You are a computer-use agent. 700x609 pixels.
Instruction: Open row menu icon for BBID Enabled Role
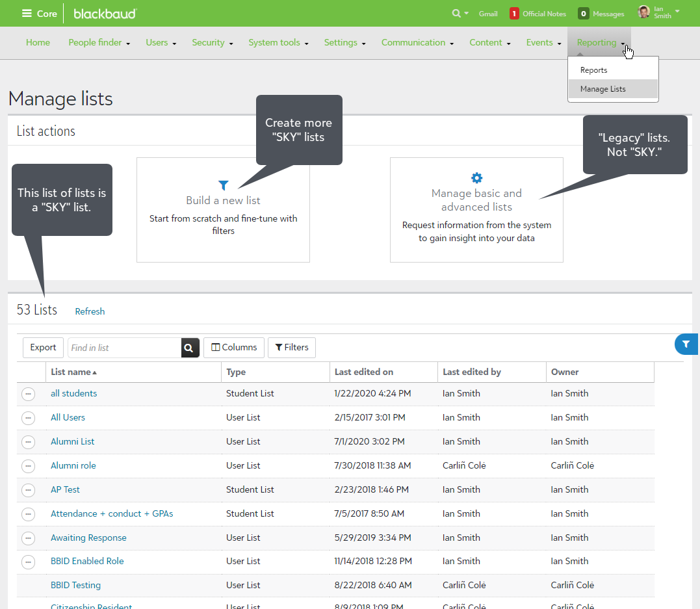[28, 562]
